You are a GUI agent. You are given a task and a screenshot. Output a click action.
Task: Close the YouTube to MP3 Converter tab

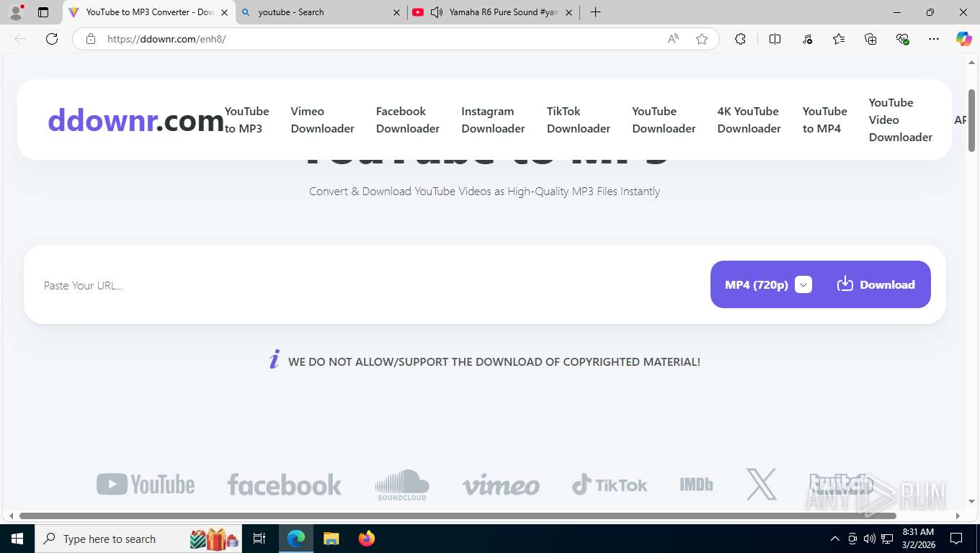[x=225, y=12]
